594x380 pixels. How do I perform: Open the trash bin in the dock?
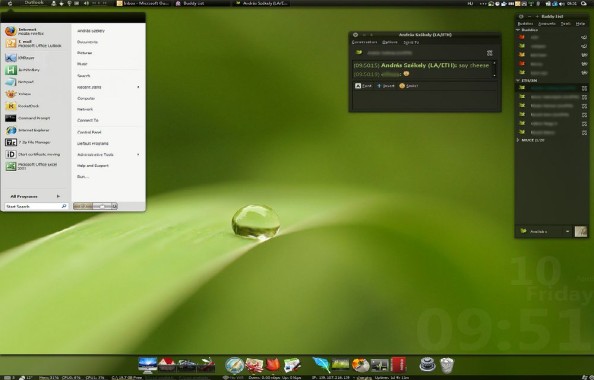tap(447, 365)
